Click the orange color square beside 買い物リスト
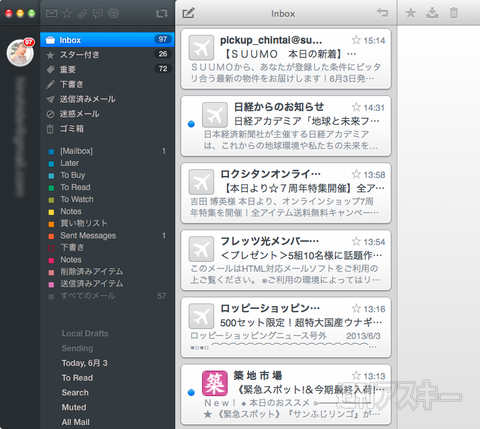This screenshot has width=480, height=429. (51, 224)
